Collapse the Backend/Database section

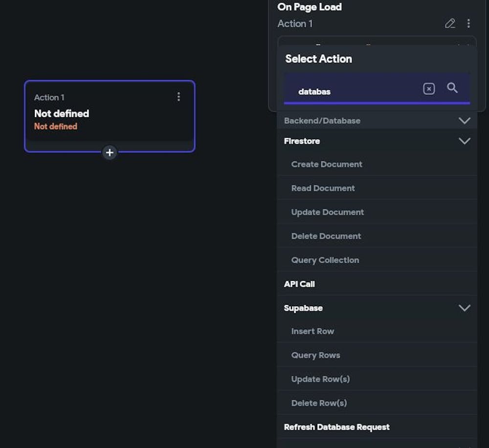tap(464, 121)
